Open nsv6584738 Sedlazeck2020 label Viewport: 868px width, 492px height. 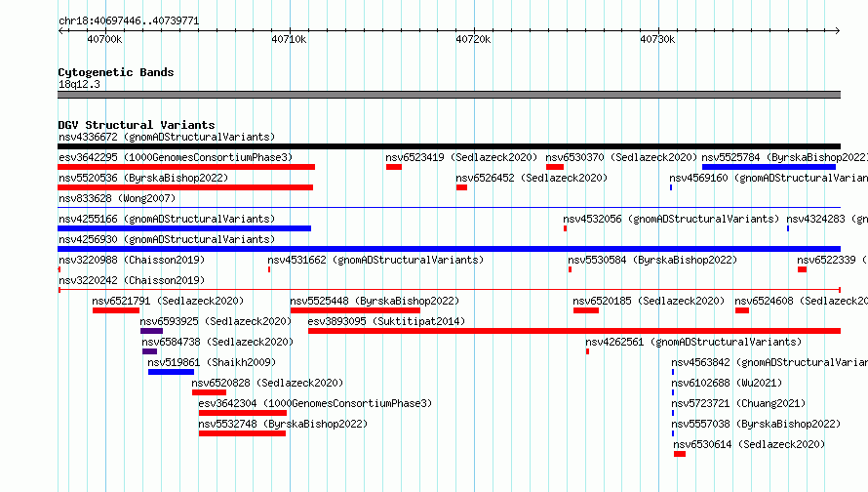coord(217,342)
